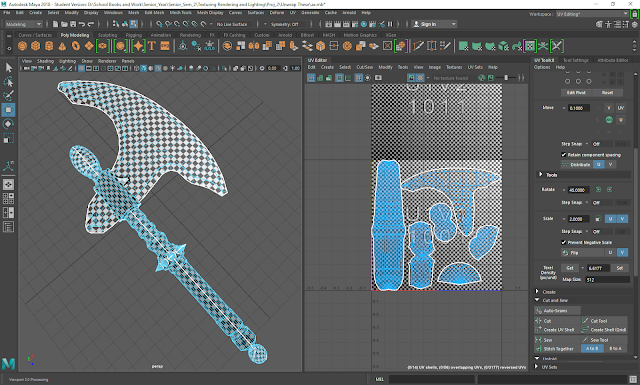Click the UV Editor checkered texture toggle icon
640x385 pixels.
click(x=420, y=78)
